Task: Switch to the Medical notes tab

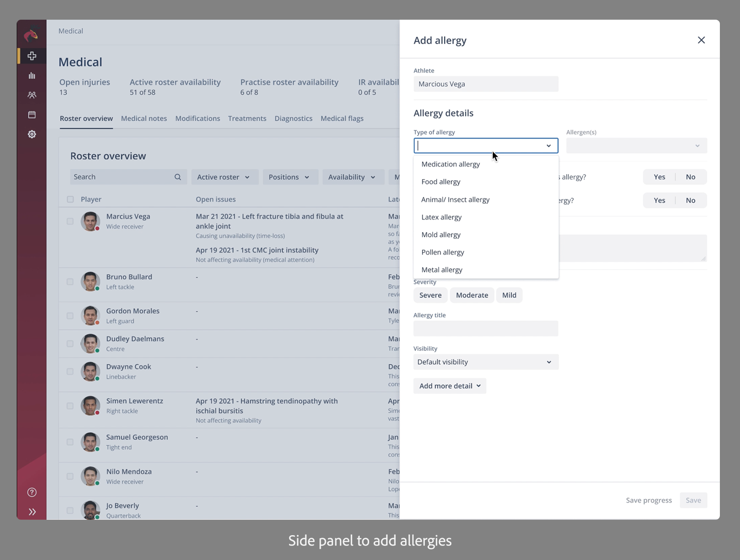Action: tap(144, 119)
